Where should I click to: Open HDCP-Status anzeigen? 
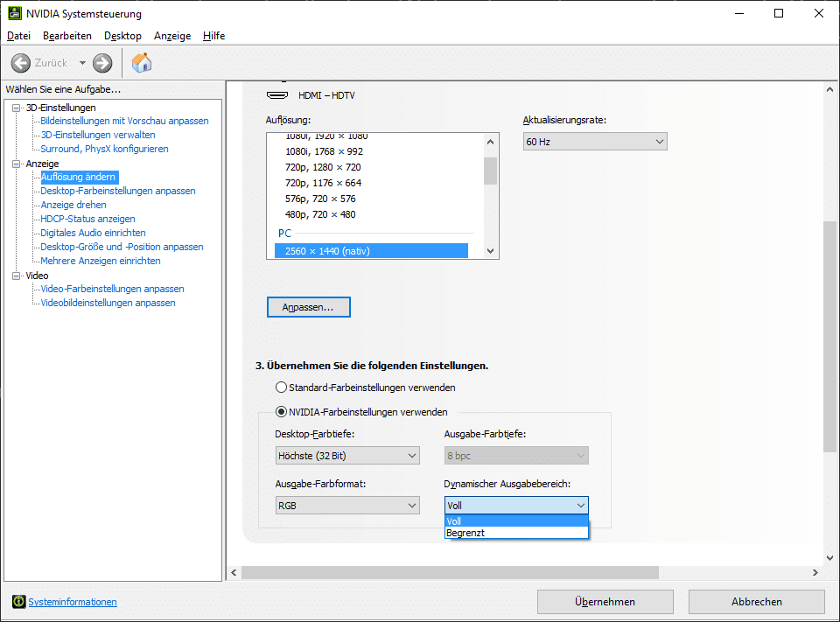pos(87,219)
